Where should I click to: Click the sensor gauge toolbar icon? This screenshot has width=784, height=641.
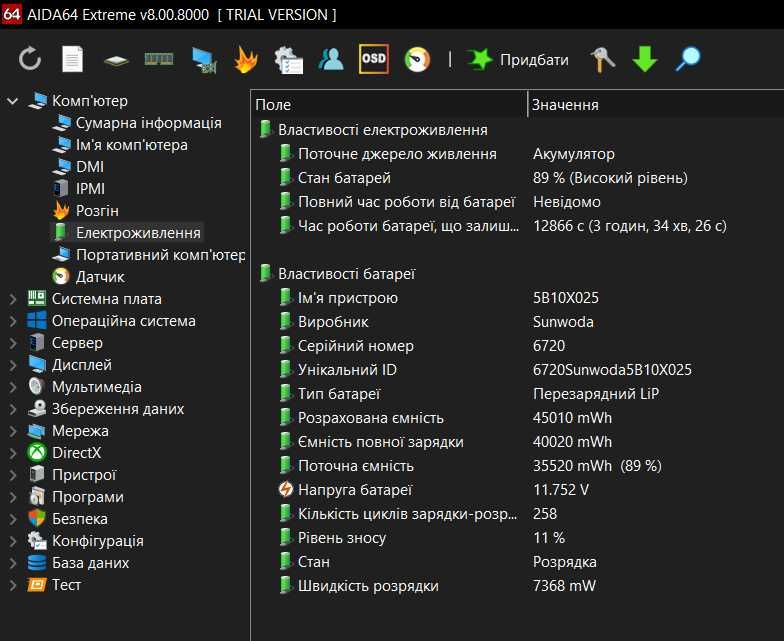tap(418, 60)
